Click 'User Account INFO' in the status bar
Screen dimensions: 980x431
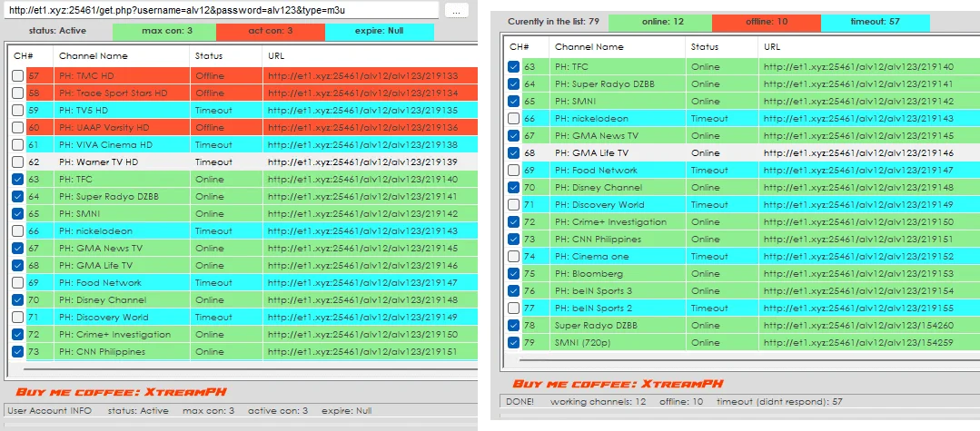[49, 411]
